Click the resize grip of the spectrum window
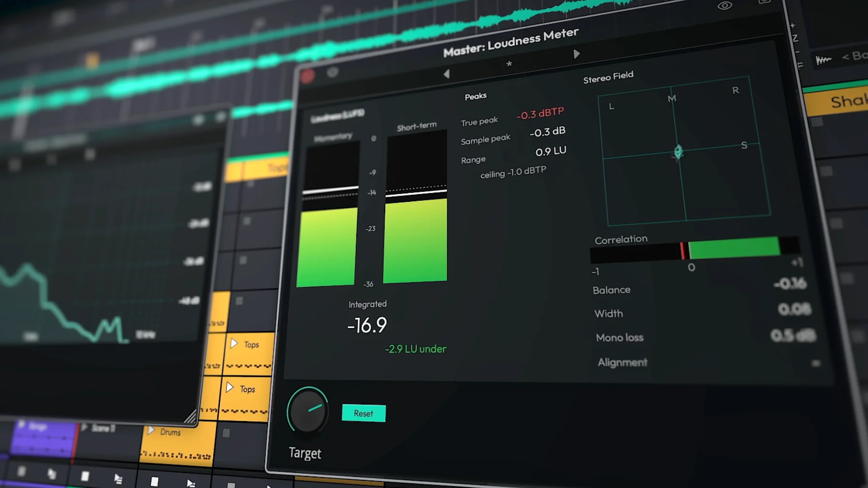 point(191,416)
